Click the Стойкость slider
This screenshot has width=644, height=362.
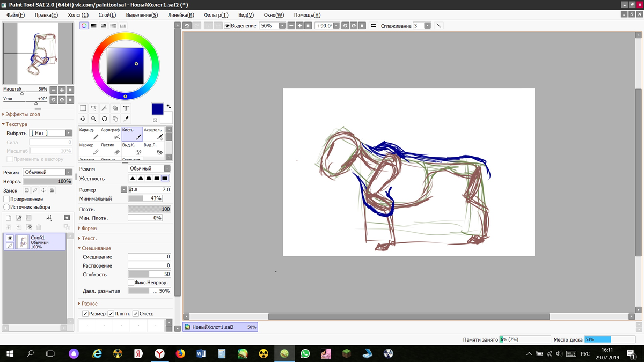(x=149, y=274)
